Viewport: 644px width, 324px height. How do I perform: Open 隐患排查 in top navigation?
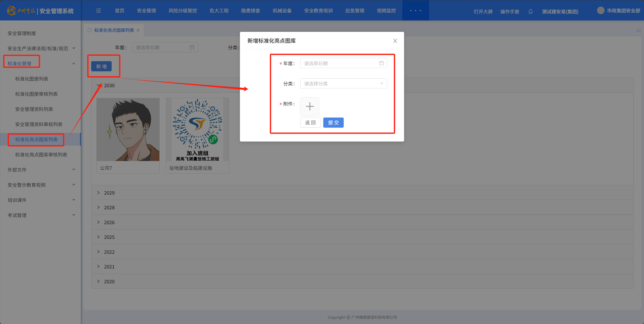pyautogui.click(x=250, y=11)
